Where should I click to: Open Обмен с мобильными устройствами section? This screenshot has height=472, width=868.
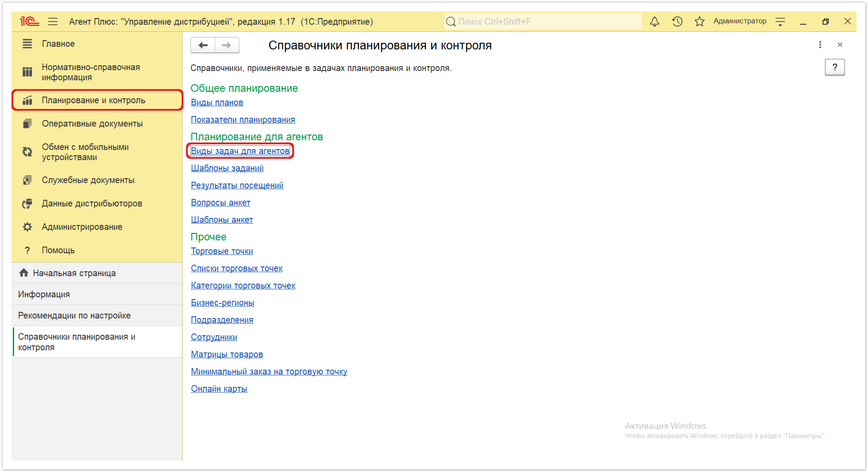[97, 152]
